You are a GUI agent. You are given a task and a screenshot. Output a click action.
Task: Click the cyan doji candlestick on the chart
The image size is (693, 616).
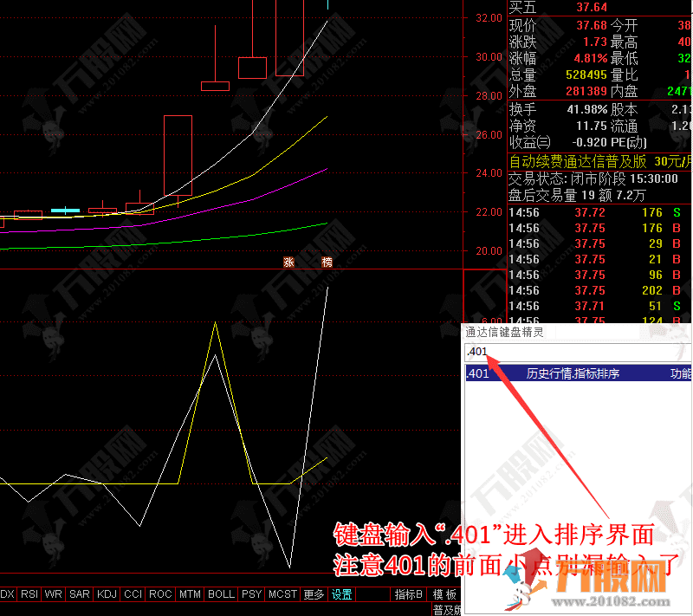pos(66,211)
